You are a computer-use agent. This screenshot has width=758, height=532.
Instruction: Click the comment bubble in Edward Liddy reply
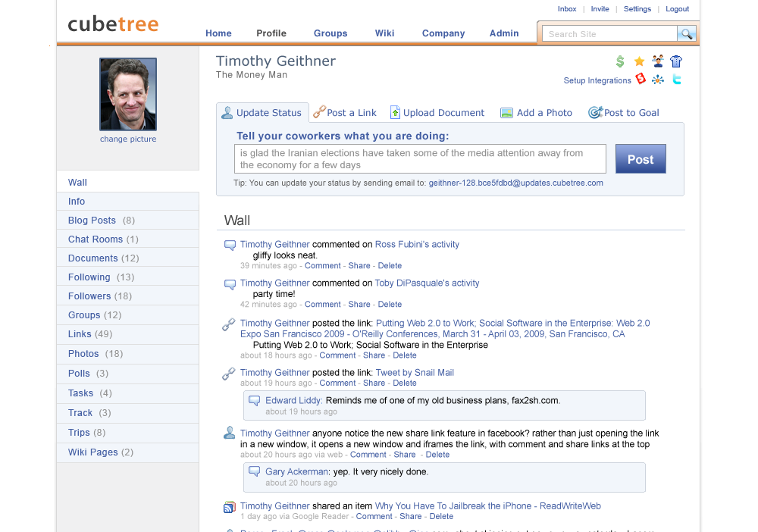[x=254, y=401]
